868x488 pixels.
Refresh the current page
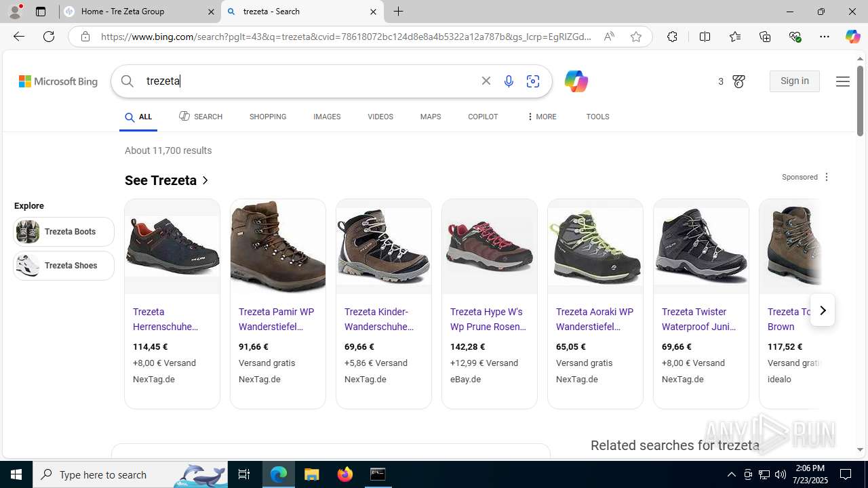tap(49, 37)
